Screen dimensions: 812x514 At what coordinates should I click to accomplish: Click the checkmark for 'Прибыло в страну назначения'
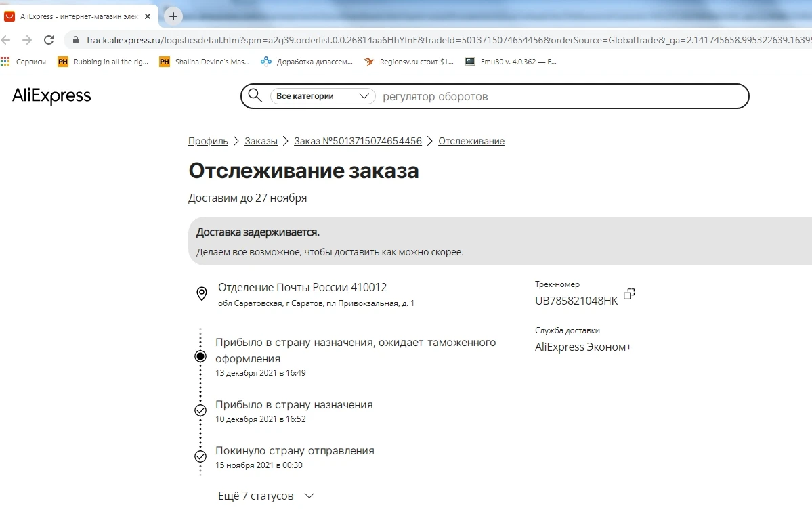[x=200, y=410]
